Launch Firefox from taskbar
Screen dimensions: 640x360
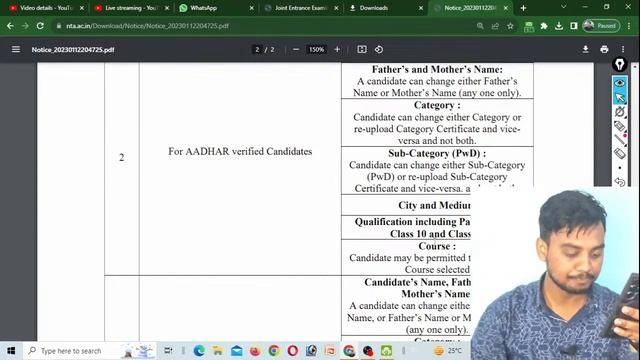click(x=255, y=351)
